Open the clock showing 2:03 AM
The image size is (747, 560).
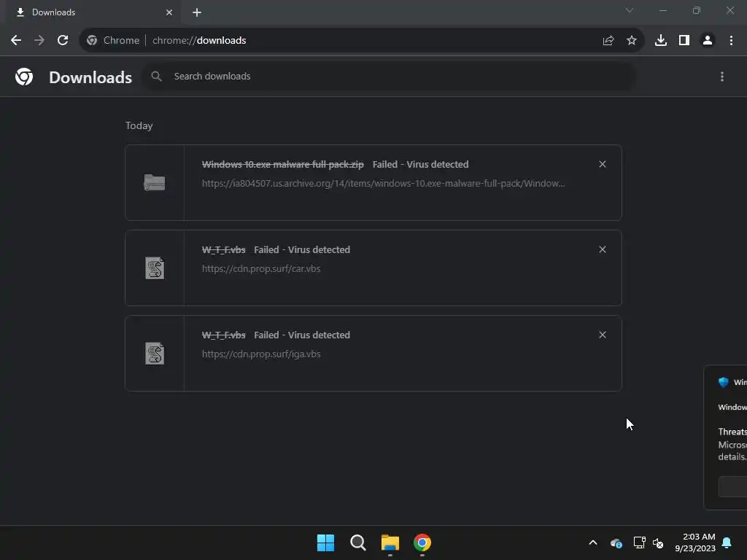[695, 542]
